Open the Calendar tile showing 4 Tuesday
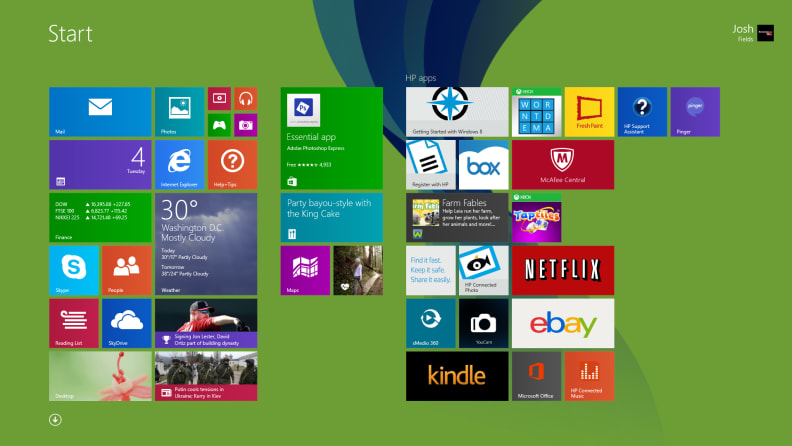Viewport: 792px width, 446px height. [100, 165]
